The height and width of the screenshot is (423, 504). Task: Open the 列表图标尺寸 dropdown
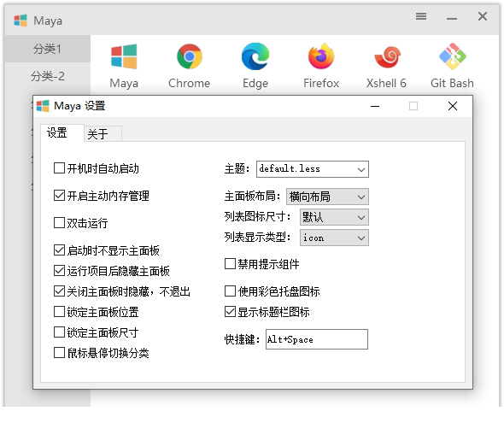(334, 217)
